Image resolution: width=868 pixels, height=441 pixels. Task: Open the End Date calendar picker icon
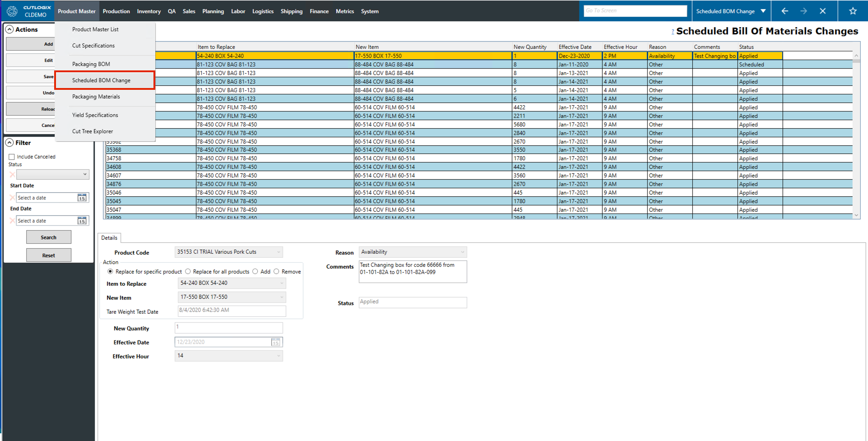pos(82,221)
